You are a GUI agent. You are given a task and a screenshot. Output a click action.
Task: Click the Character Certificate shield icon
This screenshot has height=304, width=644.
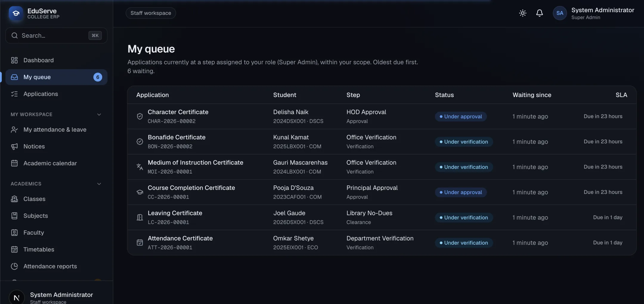click(140, 116)
